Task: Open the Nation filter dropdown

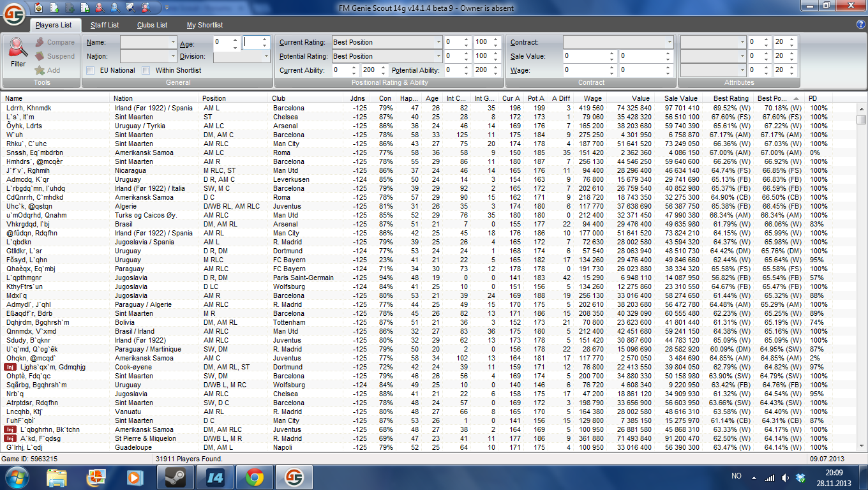Action: [173, 56]
